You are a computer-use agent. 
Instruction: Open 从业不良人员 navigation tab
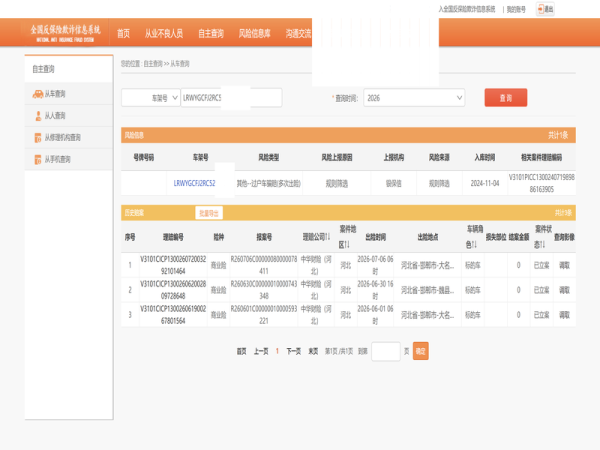click(x=164, y=34)
